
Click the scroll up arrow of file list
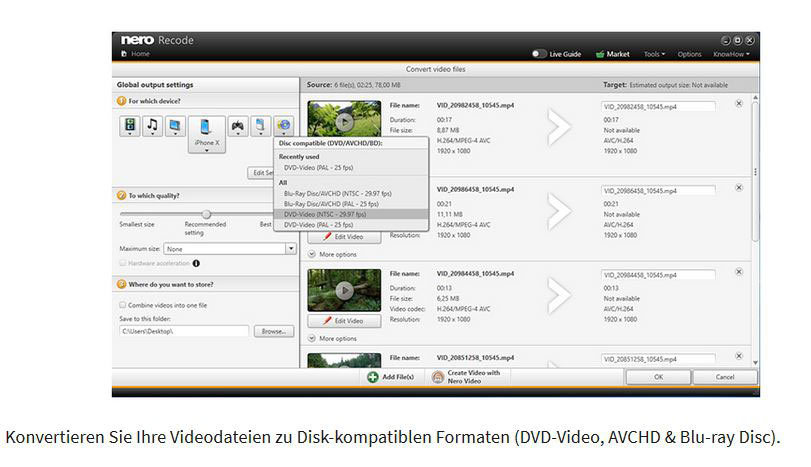[x=756, y=97]
